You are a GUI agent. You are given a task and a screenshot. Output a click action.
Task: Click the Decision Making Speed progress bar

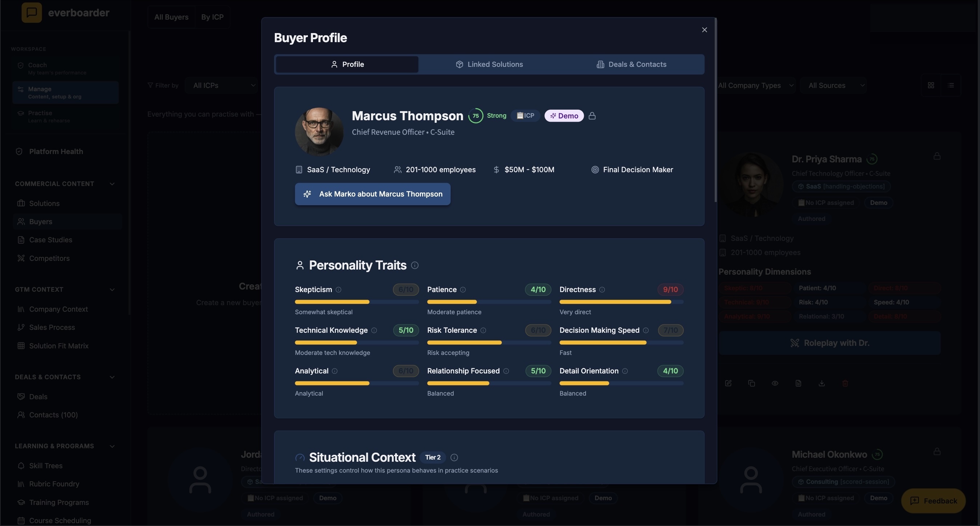pyautogui.click(x=621, y=343)
